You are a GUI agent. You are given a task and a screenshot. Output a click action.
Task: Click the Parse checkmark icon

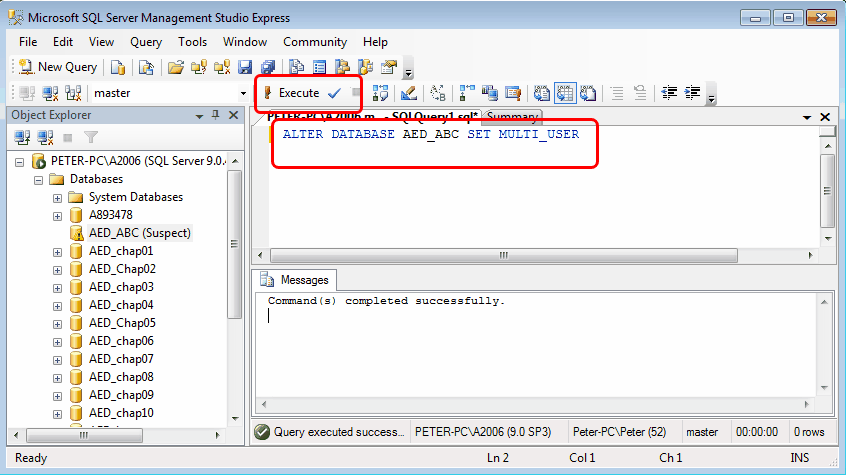tap(335, 93)
